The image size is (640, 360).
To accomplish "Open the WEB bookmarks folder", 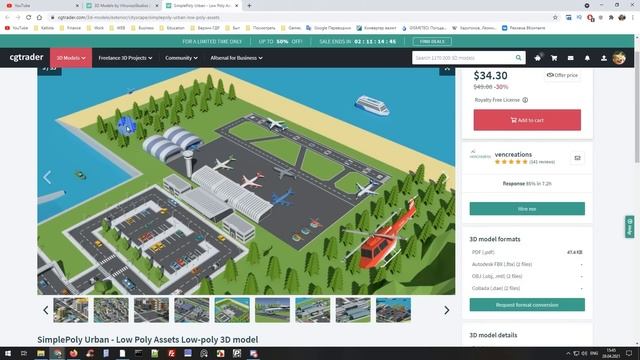I will [118, 28].
